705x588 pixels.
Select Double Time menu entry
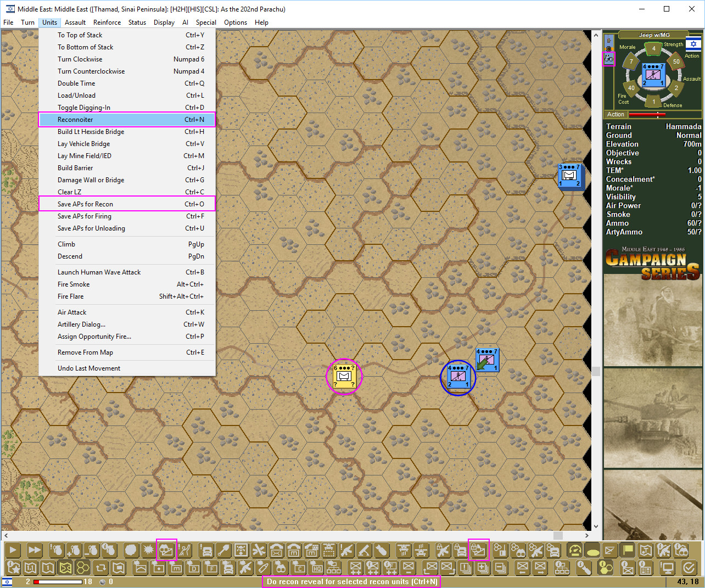(127, 83)
